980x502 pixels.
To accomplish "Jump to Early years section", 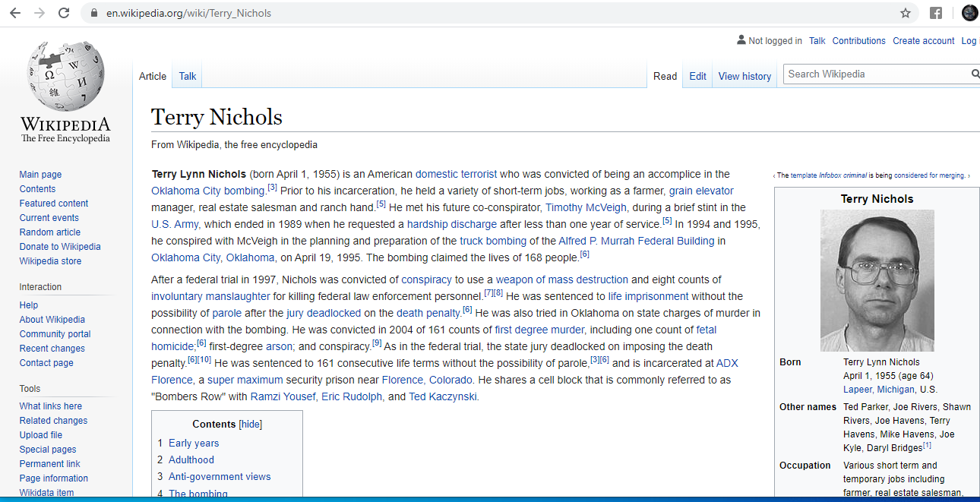I will point(194,444).
